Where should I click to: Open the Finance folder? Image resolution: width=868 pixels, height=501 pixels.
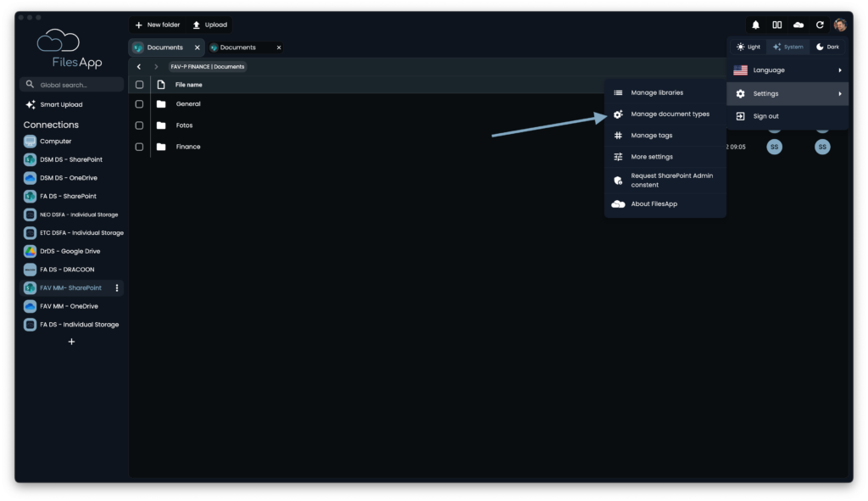coord(188,147)
